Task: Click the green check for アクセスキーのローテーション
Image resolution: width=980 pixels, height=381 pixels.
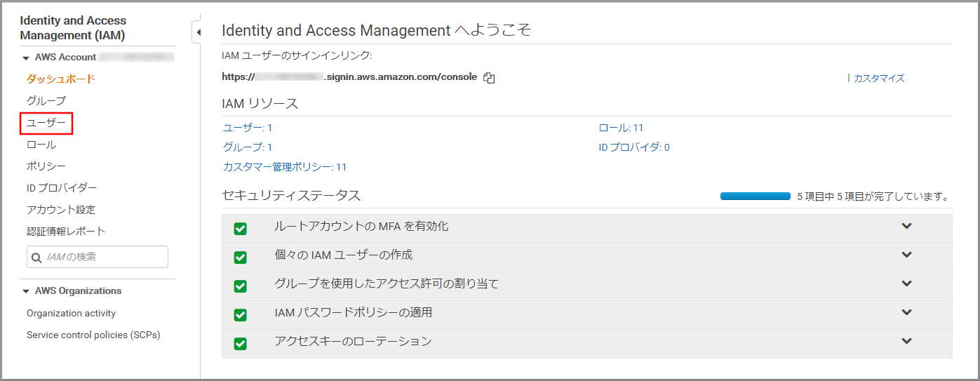Action: click(x=241, y=344)
